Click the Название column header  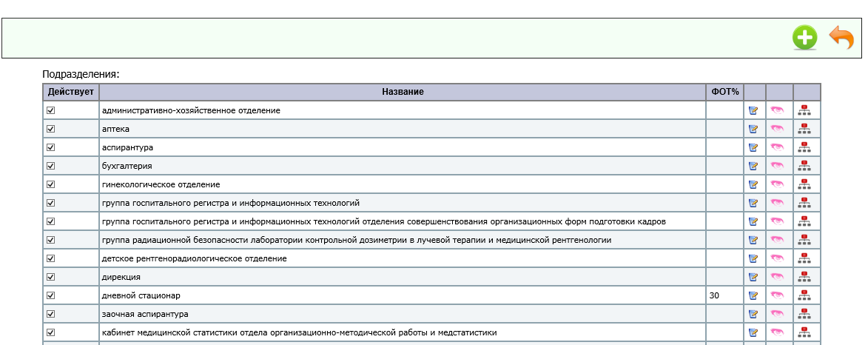coord(403,92)
